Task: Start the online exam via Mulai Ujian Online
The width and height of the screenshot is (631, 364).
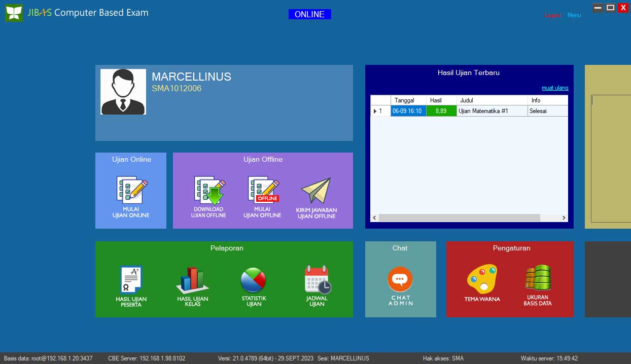Action: tap(131, 196)
